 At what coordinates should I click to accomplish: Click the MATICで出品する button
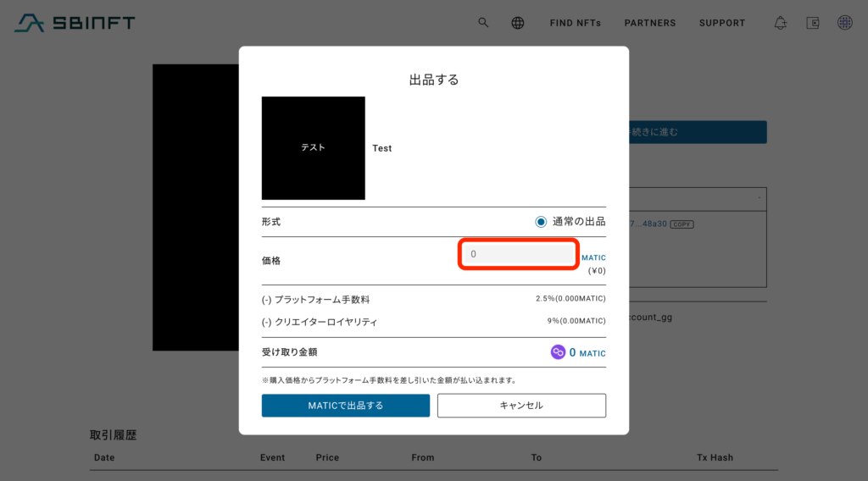346,406
